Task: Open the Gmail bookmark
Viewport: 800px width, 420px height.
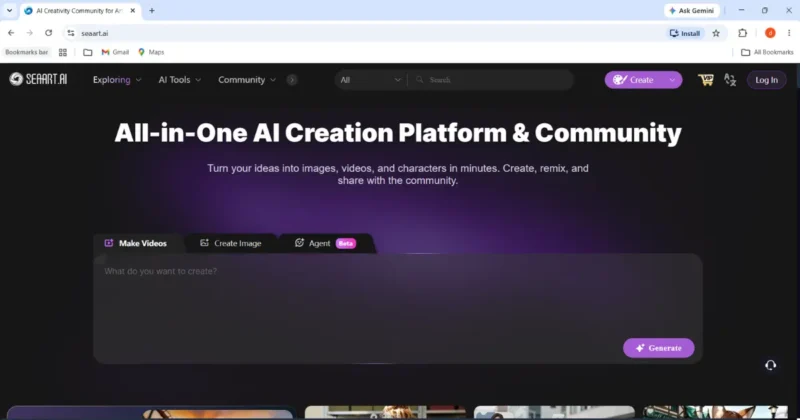Action: coord(115,52)
